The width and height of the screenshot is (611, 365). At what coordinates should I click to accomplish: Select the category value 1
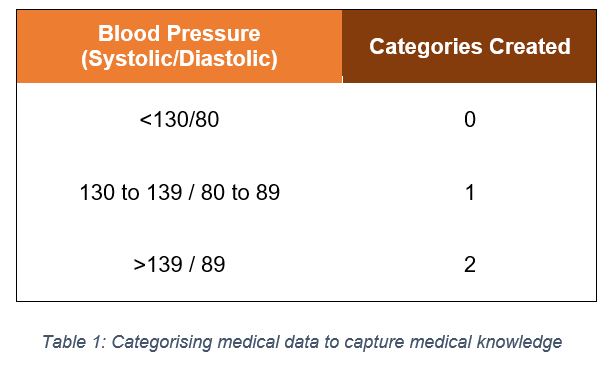coord(470,192)
